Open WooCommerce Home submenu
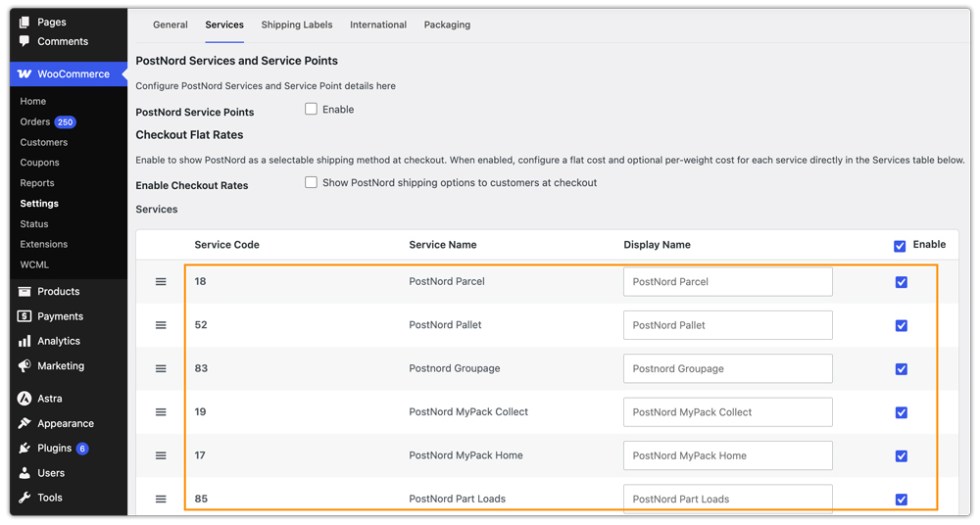980x525 pixels. [33, 101]
